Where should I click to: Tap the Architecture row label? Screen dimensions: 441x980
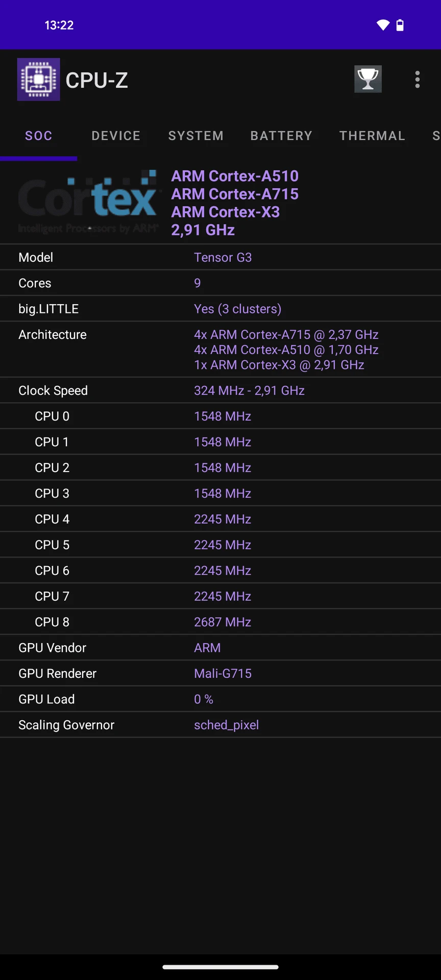[x=53, y=335]
